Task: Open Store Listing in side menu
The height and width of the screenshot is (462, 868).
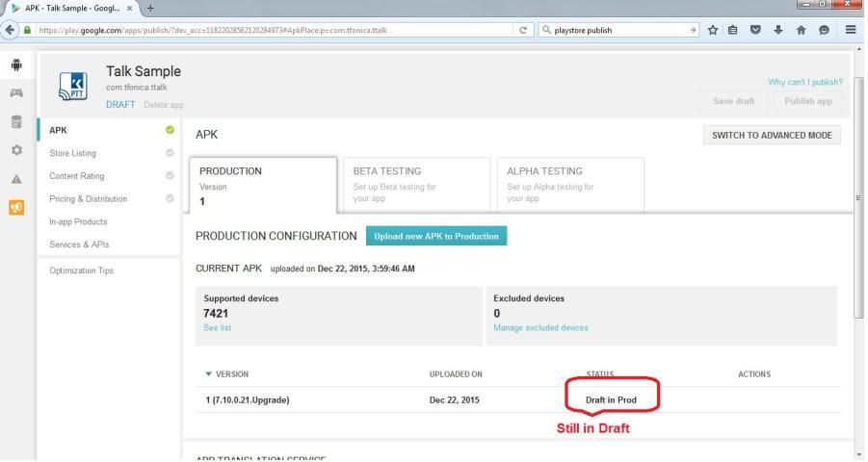Action: [x=72, y=152]
